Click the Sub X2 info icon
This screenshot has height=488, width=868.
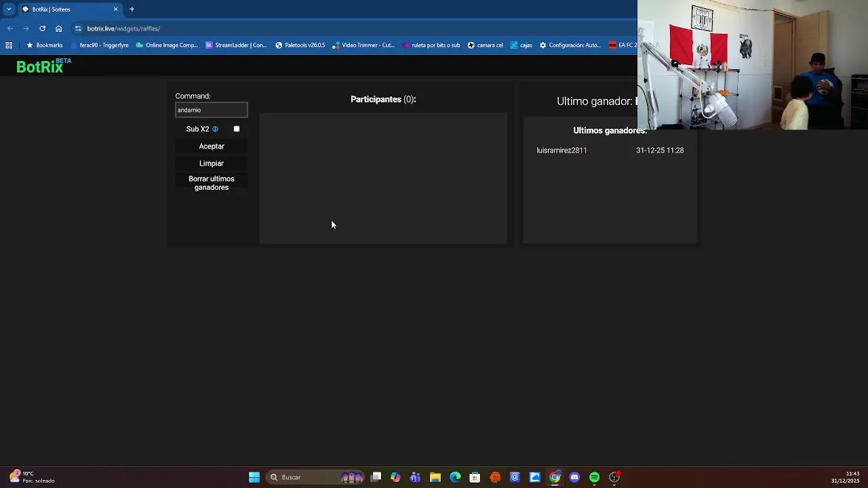click(215, 129)
